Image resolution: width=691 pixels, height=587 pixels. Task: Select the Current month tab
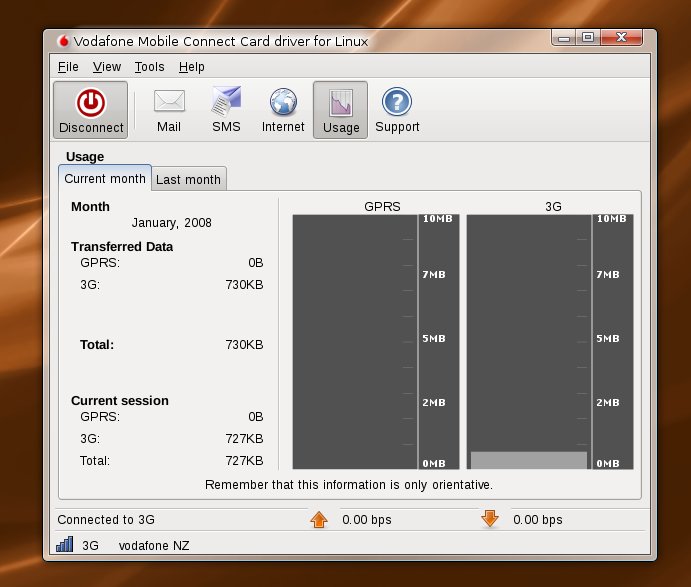click(105, 178)
